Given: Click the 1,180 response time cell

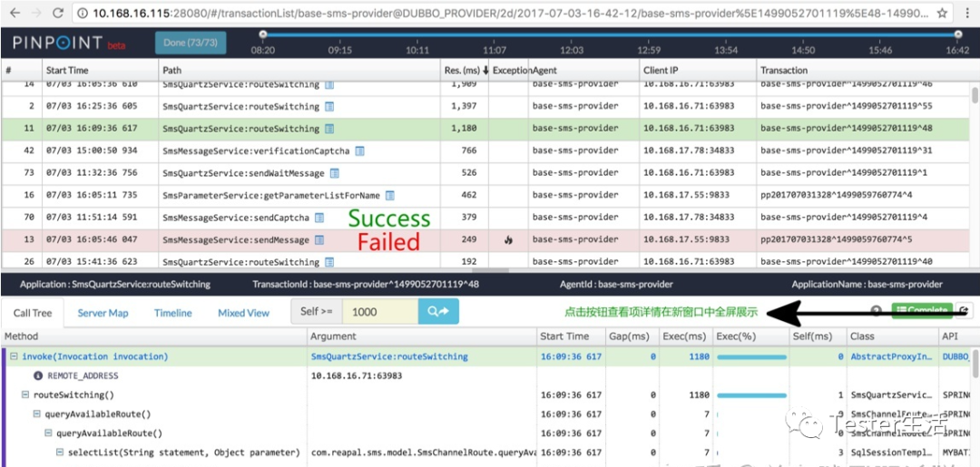Looking at the screenshot, I should click(463, 130).
